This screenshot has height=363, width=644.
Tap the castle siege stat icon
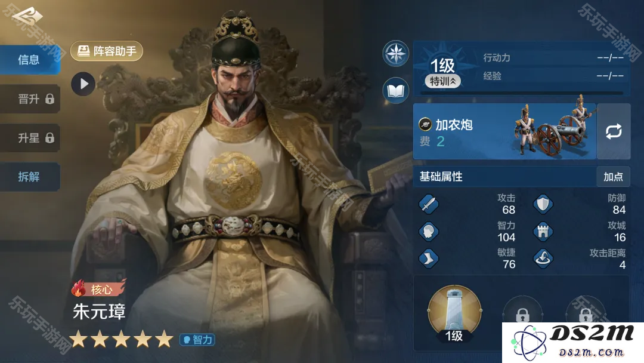pyautogui.click(x=543, y=232)
